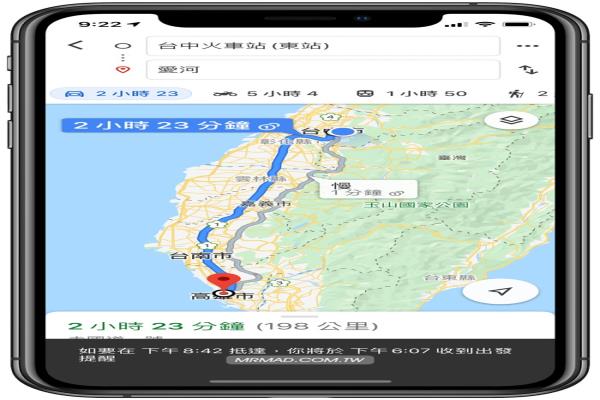Pull up the bottom sheet handle

300,317
